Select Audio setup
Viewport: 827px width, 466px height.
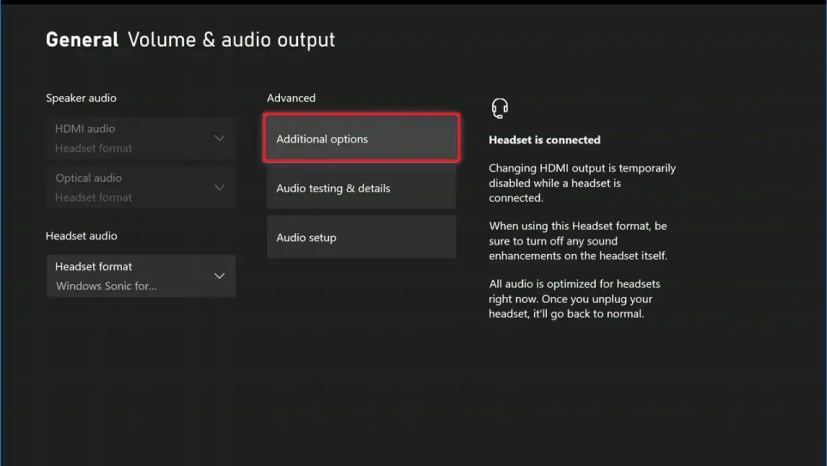coord(361,237)
